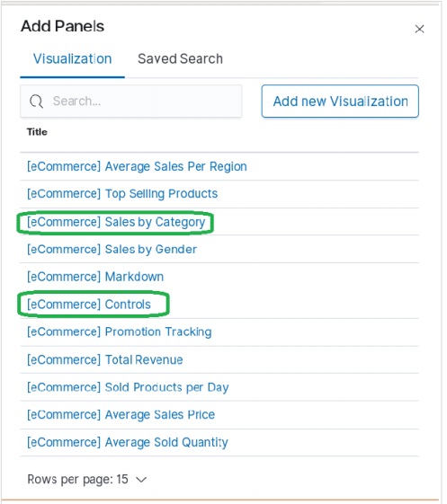Add Total Revenue visualization
This screenshot has width=447, height=504.
pyautogui.click(x=105, y=359)
